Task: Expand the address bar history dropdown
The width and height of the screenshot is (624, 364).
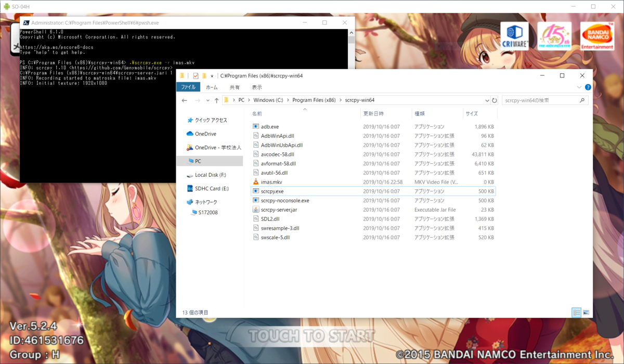Action: 487,100
